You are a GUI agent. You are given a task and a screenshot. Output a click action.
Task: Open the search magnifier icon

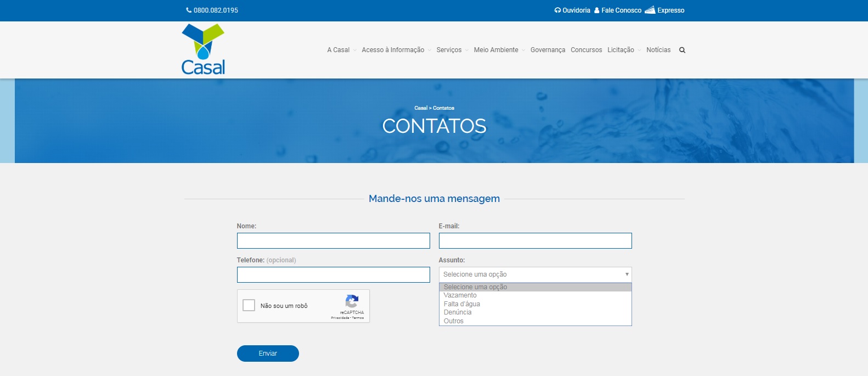tap(682, 50)
